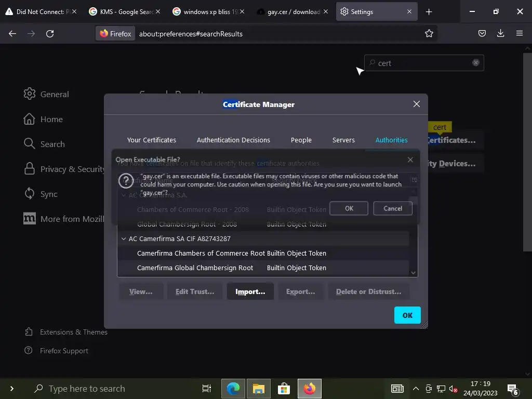The height and width of the screenshot is (399, 532).
Task: Open the news widget tray icon
Action: pyautogui.click(x=397, y=389)
